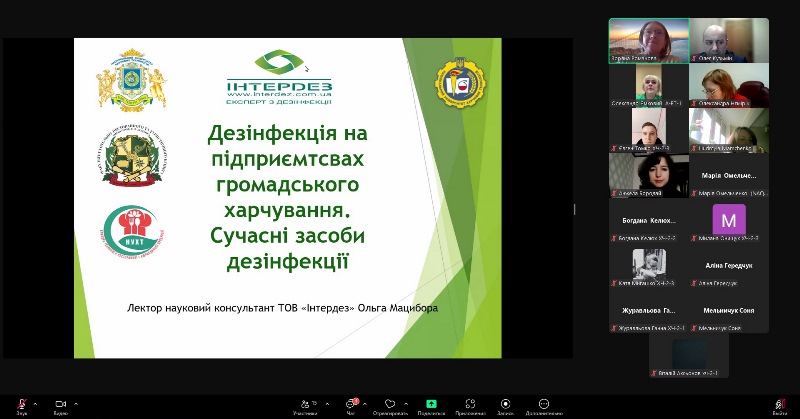Click muted mic icon under Аліна Гередчук
Image resolution: width=800 pixels, height=419 pixels.
tap(694, 283)
